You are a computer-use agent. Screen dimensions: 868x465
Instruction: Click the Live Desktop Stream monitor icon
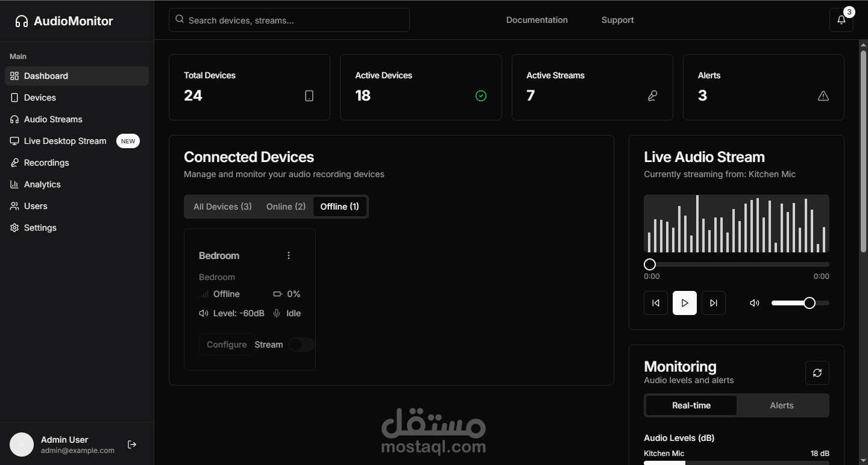tap(14, 141)
